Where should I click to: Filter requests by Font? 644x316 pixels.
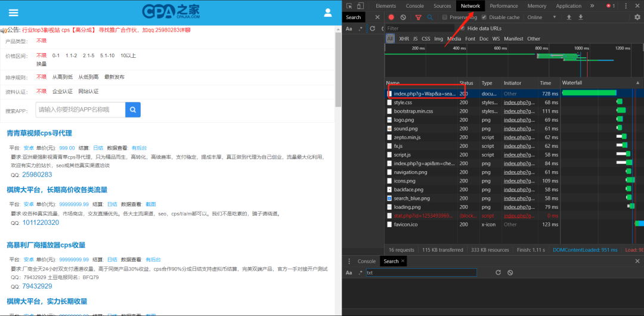(x=470, y=39)
